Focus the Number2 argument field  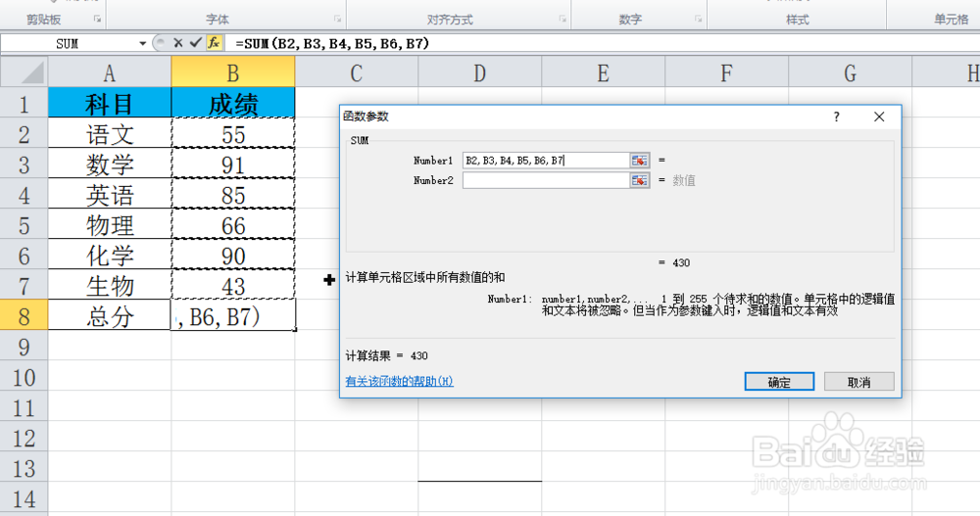point(546,180)
